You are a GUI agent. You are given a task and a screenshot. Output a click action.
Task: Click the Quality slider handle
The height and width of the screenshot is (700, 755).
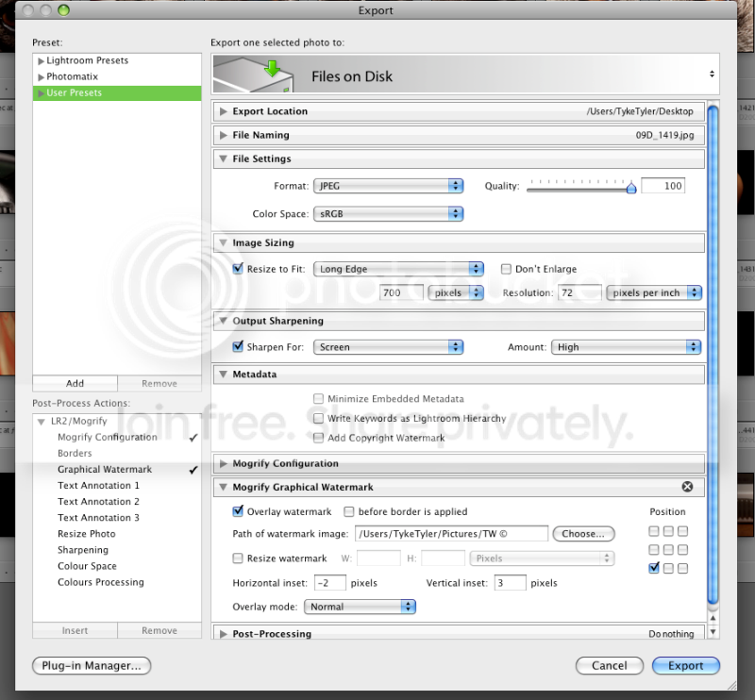630,188
